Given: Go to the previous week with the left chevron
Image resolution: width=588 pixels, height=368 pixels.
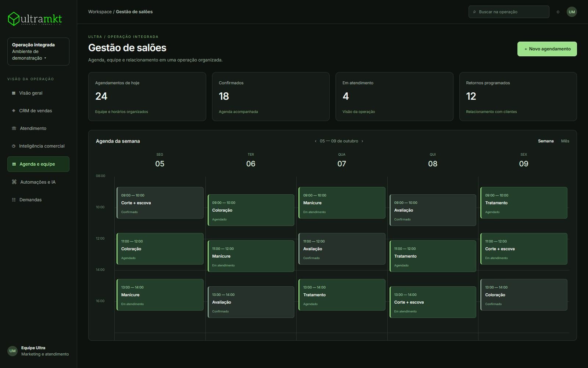Looking at the screenshot, I should coord(315,141).
